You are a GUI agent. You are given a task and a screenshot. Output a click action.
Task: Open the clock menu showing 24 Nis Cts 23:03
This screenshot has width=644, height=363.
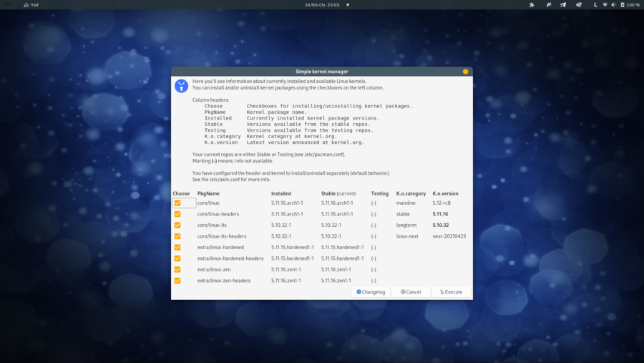[321, 5]
